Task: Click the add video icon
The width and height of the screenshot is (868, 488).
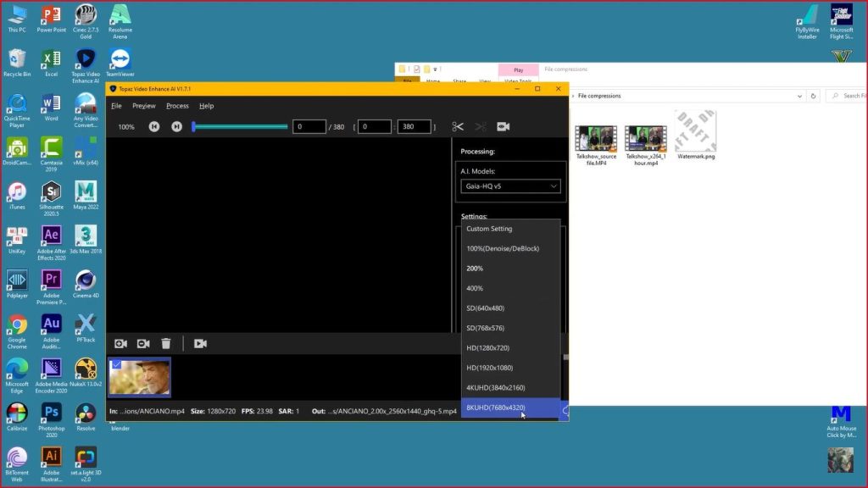Action: coord(121,343)
